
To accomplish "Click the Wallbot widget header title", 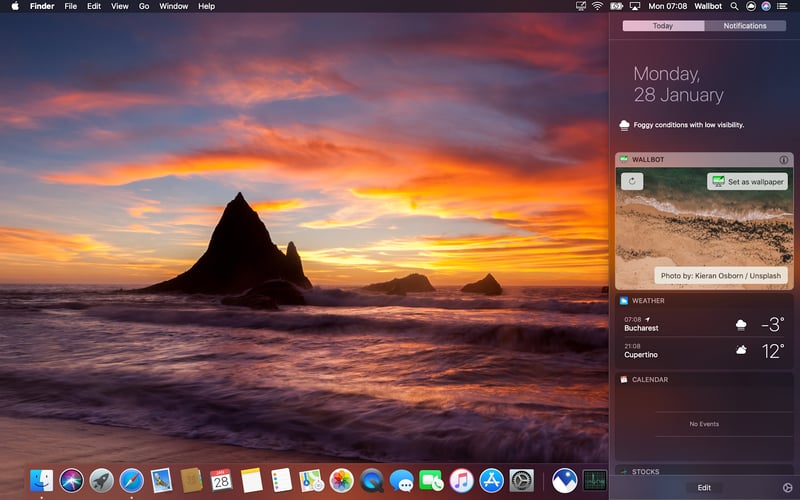I will pyautogui.click(x=648, y=160).
